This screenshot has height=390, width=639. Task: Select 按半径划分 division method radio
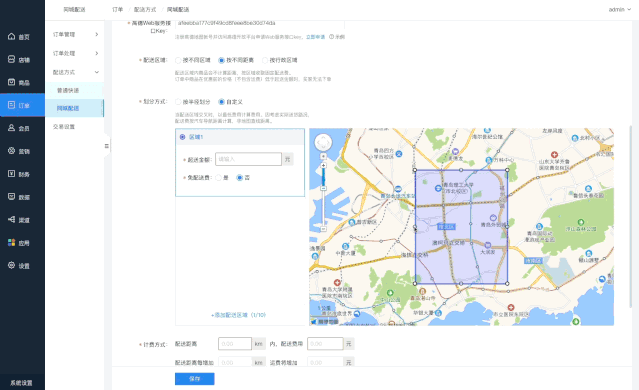pyautogui.click(x=178, y=102)
